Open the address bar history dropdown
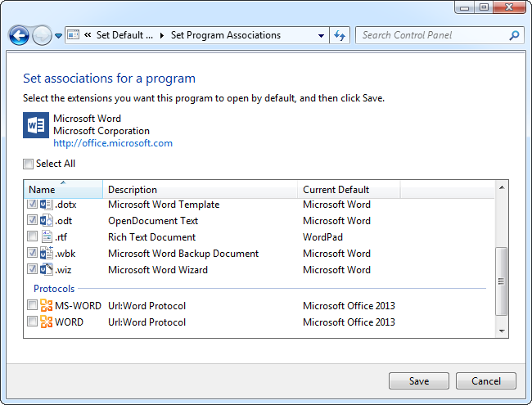 pos(321,35)
